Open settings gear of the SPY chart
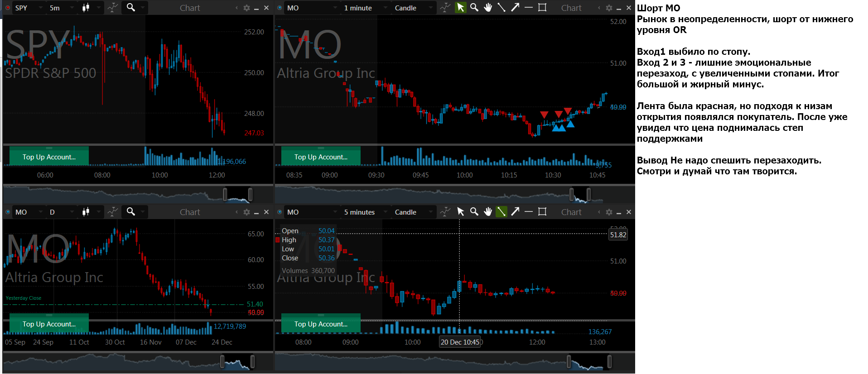 pos(246,8)
